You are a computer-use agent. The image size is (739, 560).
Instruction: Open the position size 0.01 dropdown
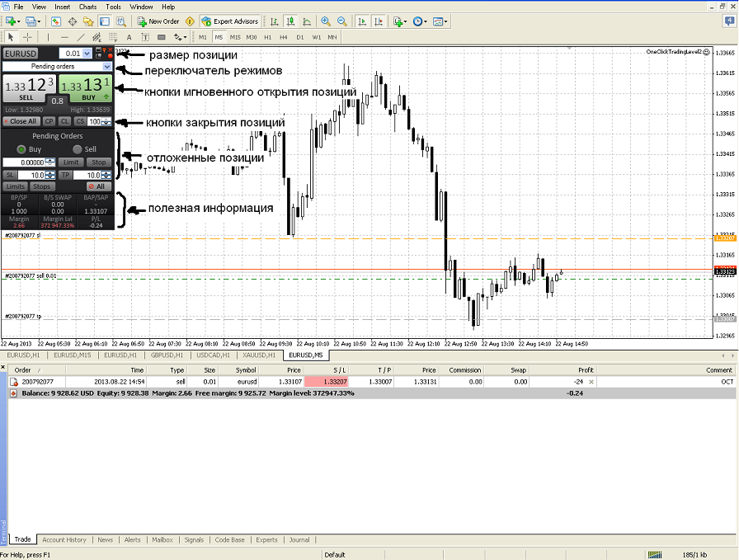[x=88, y=54]
